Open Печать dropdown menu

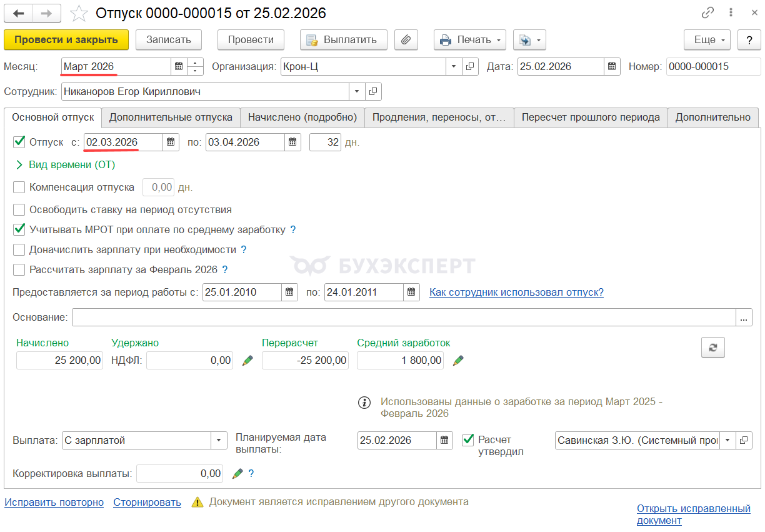(470, 39)
